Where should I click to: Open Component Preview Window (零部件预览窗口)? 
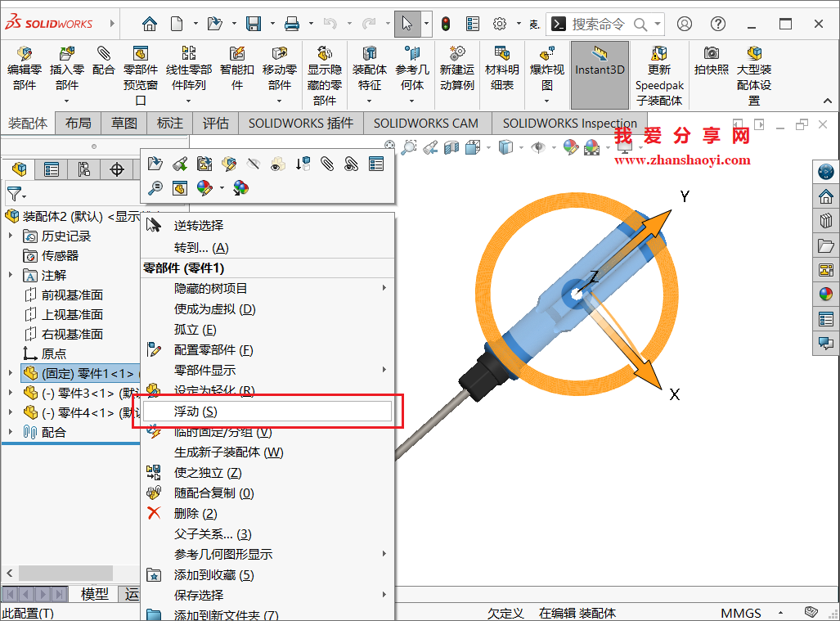(141, 53)
